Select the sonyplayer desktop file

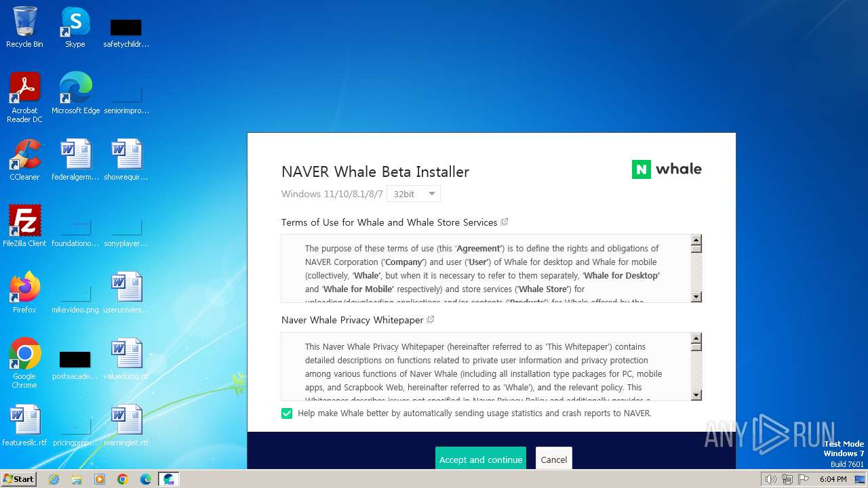click(x=126, y=232)
